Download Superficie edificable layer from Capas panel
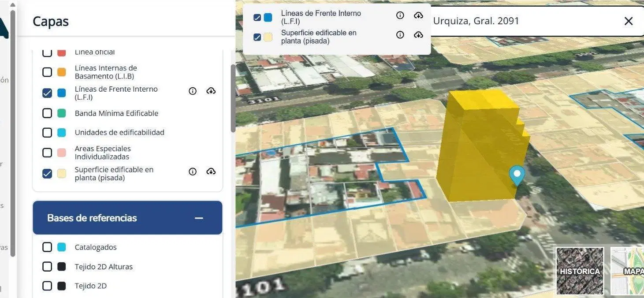Screen dimensions: 644x298 pyautogui.click(x=211, y=171)
